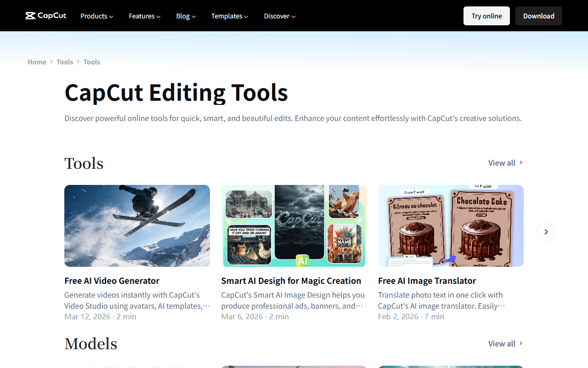Click the Translate photo text description
This screenshot has height=368, width=588.
pos(441,300)
